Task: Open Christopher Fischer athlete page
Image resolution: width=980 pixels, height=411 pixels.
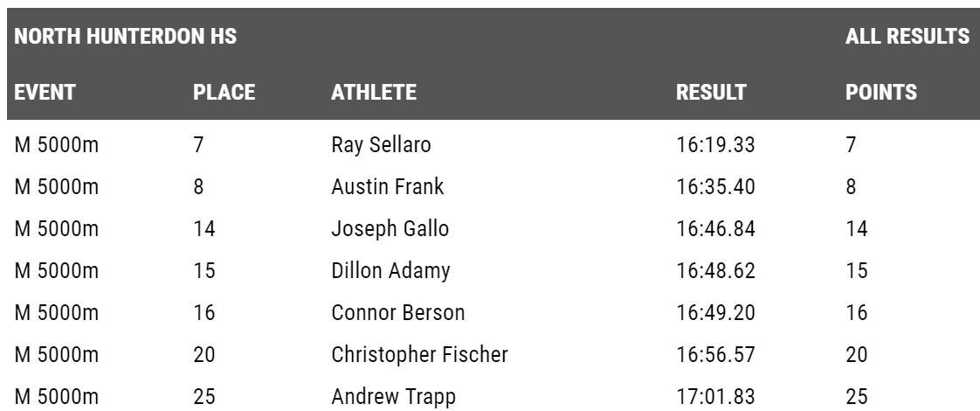Action: coord(419,355)
